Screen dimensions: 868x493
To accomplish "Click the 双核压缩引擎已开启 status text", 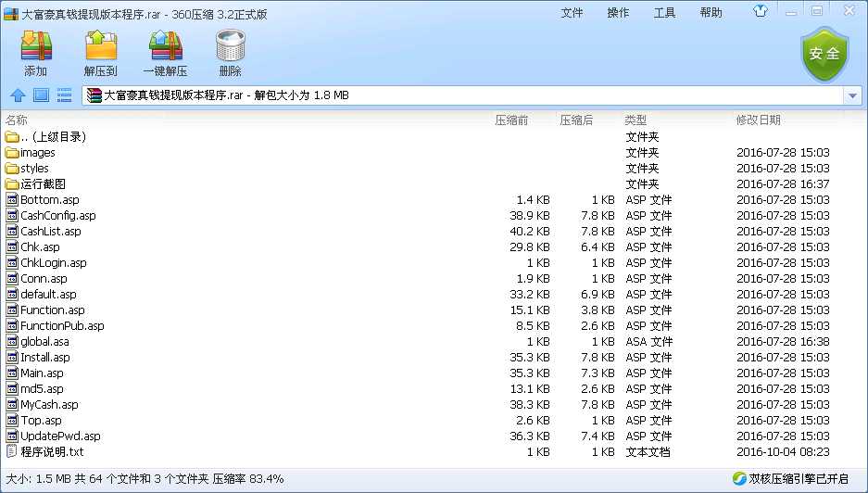I will pos(799,478).
